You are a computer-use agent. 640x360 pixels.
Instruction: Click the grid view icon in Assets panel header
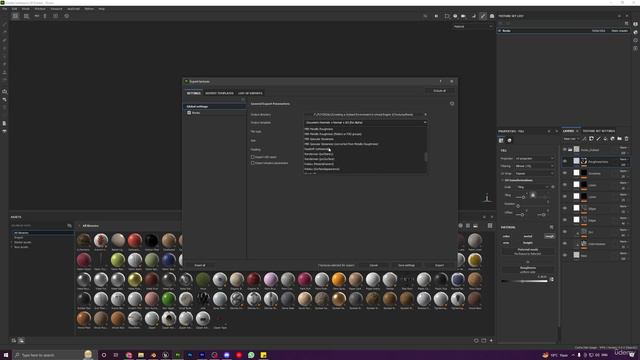[490, 226]
